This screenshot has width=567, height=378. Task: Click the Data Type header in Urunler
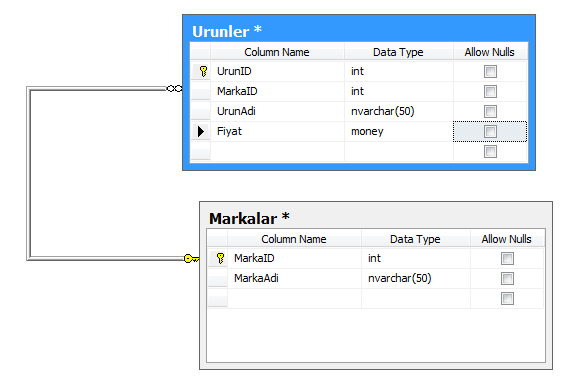[398, 52]
